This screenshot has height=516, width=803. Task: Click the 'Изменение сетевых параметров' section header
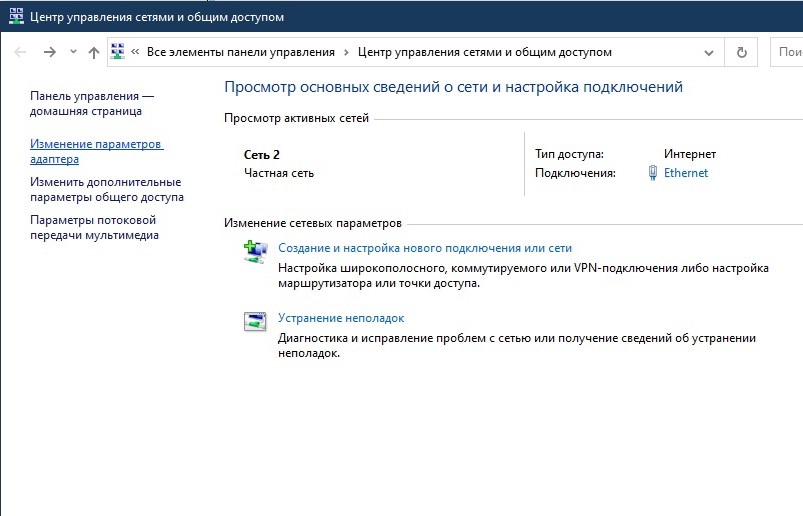point(313,223)
